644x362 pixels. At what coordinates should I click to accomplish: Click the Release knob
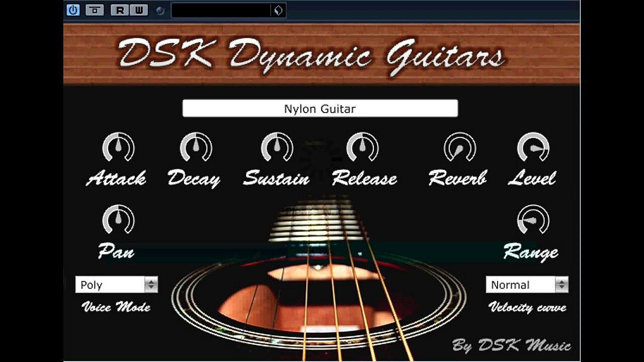362,147
